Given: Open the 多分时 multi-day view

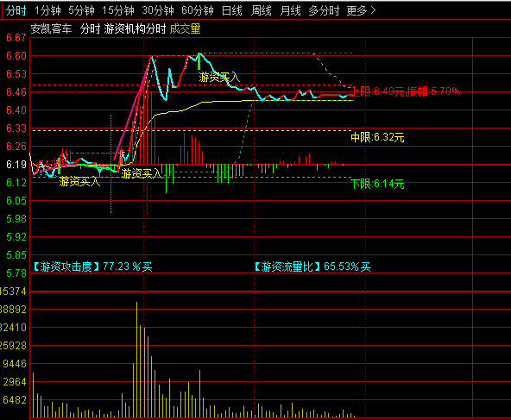Looking at the screenshot, I should [324, 10].
